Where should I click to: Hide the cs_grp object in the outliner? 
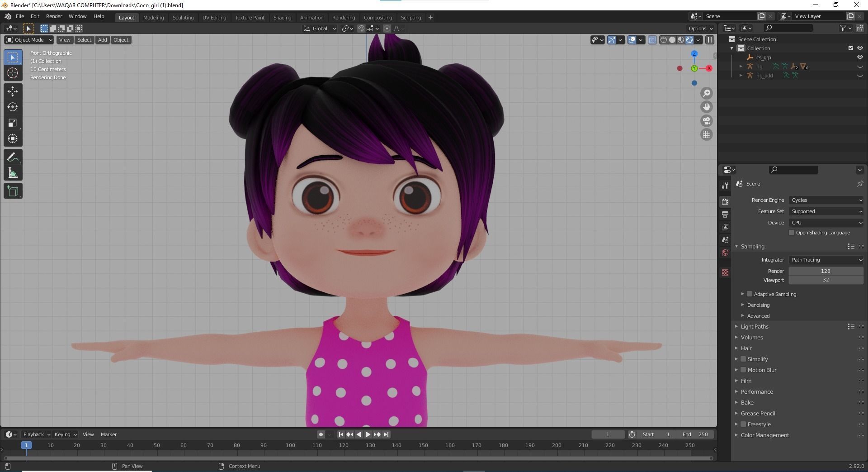[x=860, y=57]
